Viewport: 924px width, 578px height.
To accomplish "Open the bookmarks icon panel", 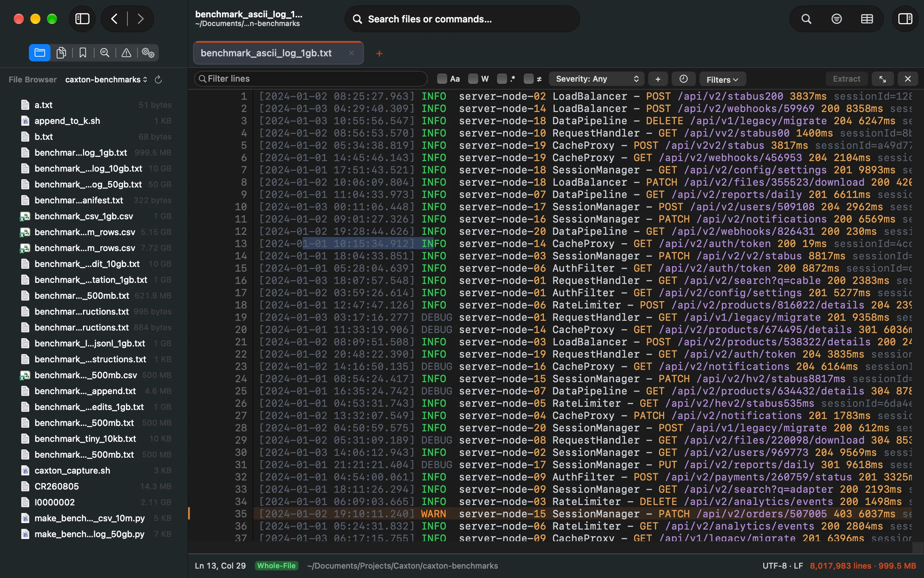I will click(83, 53).
